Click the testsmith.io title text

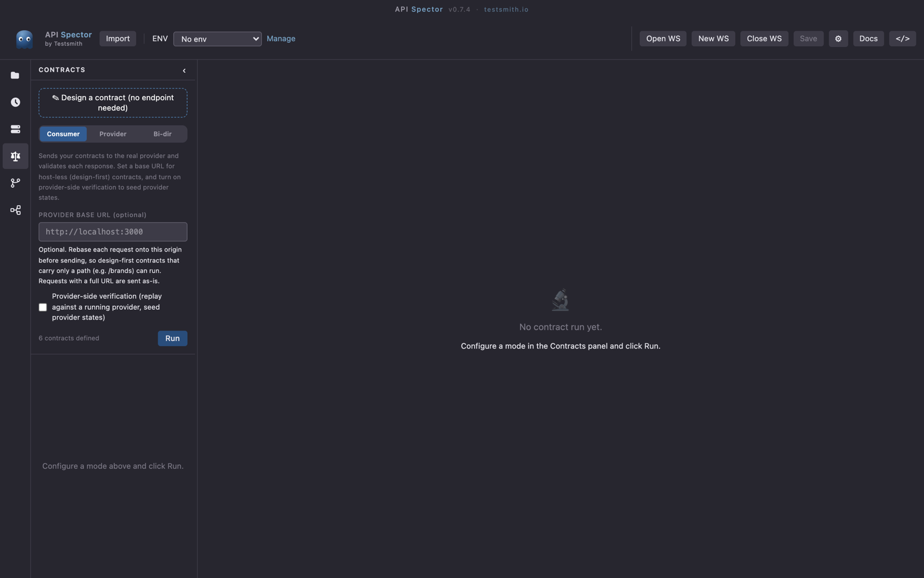506,9
